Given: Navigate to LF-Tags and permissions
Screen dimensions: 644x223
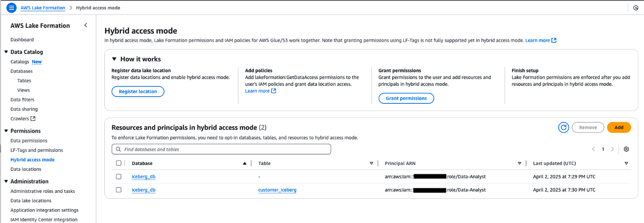Looking at the screenshot, I should pos(36,150).
